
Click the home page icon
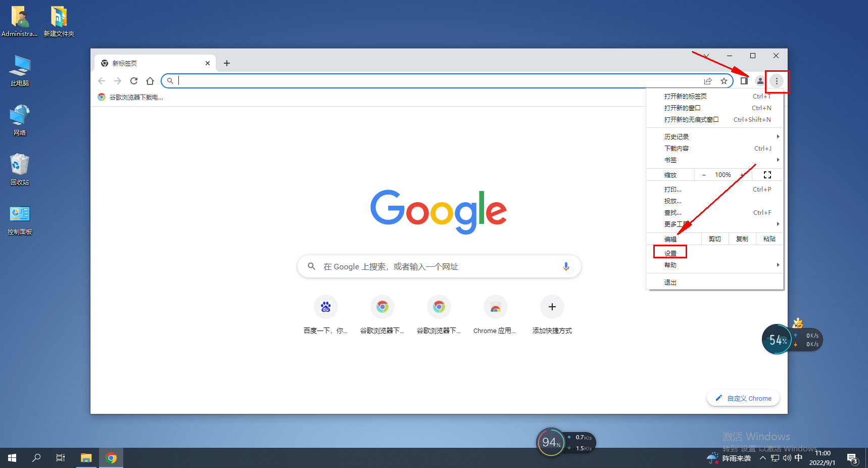click(150, 81)
